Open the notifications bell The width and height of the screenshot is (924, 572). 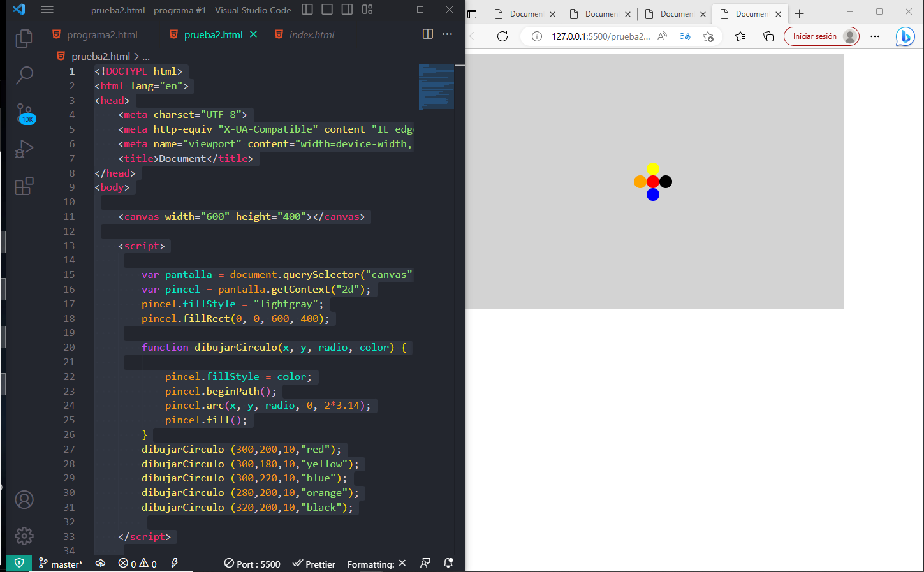coord(448,564)
